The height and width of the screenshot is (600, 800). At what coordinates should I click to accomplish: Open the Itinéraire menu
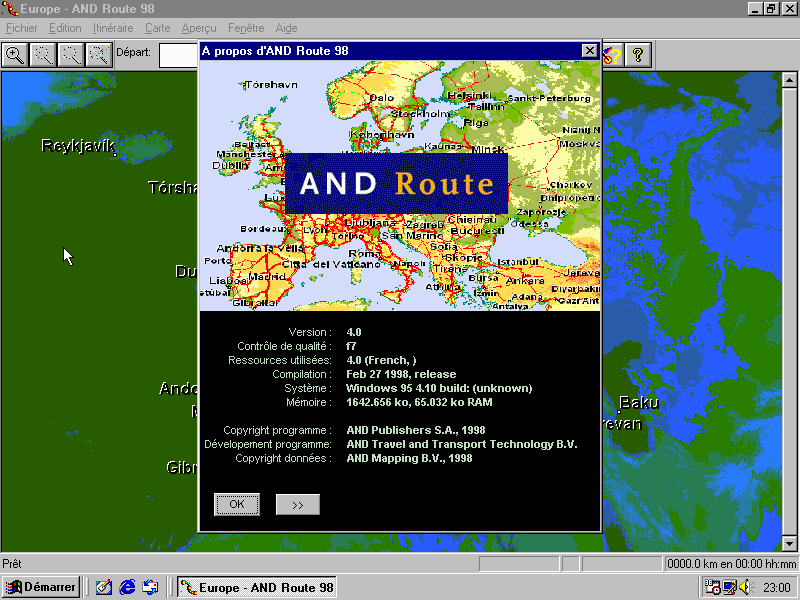(x=113, y=28)
